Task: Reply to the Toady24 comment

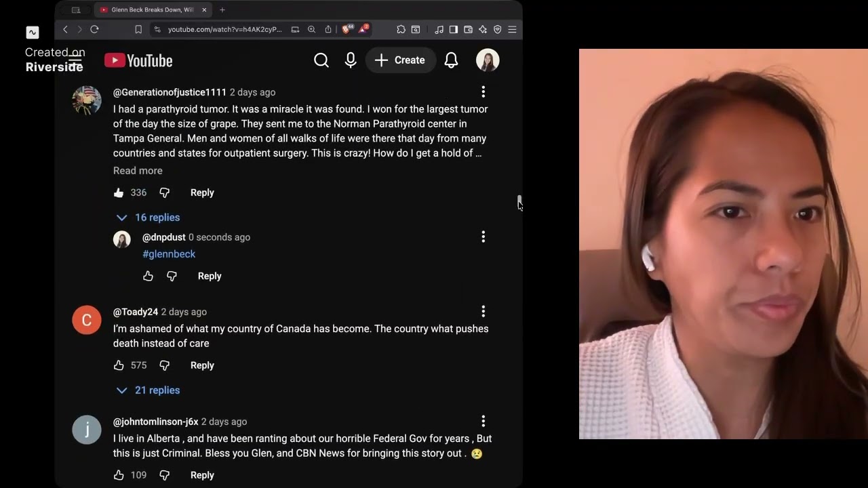Action: coord(202,365)
